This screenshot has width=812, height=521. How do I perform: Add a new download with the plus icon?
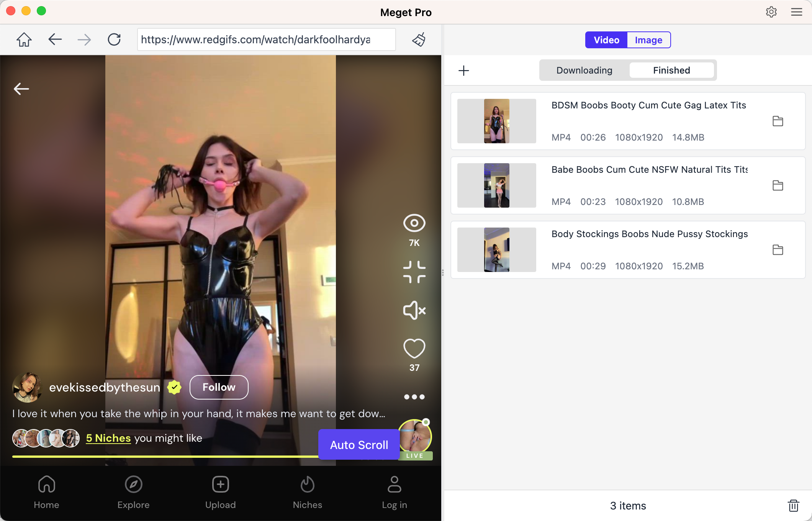(463, 70)
